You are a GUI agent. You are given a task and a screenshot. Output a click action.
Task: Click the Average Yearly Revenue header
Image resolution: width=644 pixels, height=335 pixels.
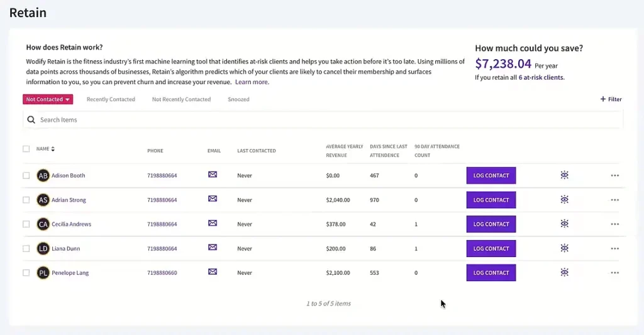click(345, 151)
